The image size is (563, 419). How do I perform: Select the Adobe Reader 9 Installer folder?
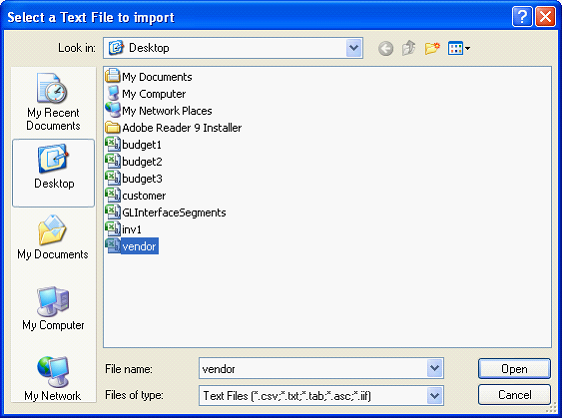[x=173, y=127]
